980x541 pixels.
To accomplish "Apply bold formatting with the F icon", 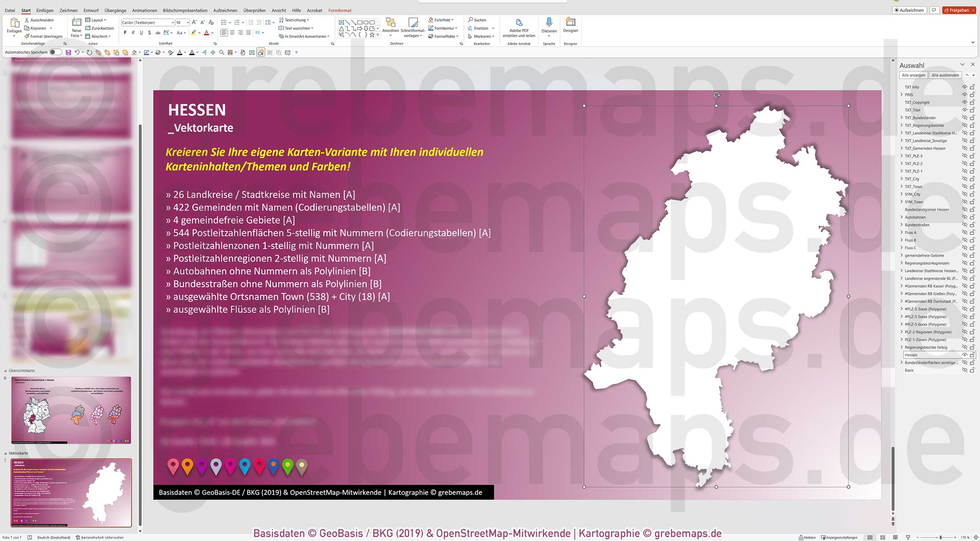I will tap(126, 32).
